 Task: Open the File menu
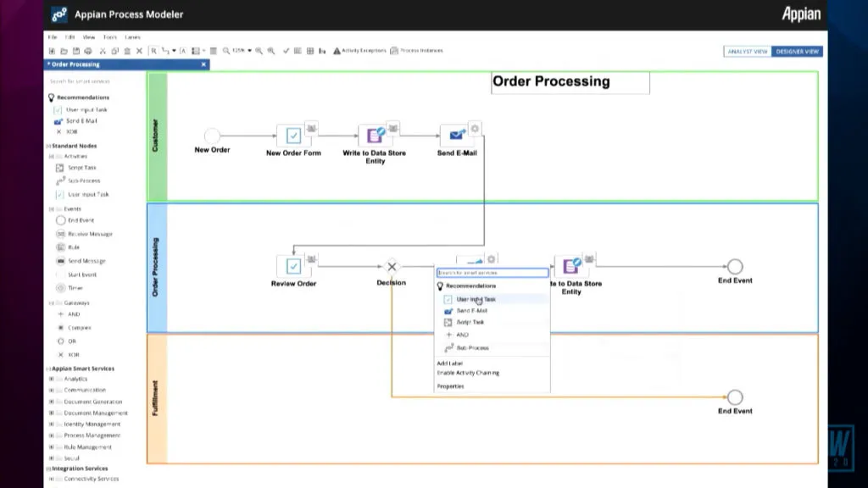click(x=52, y=37)
